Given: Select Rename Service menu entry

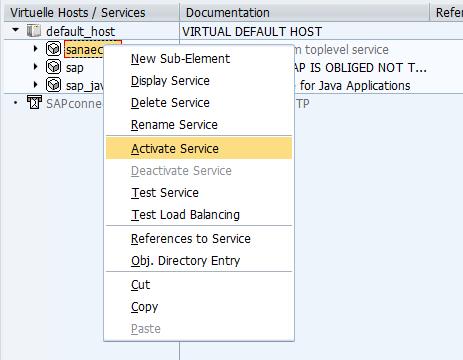Looking at the screenshot, I should [x=199, y=125].
